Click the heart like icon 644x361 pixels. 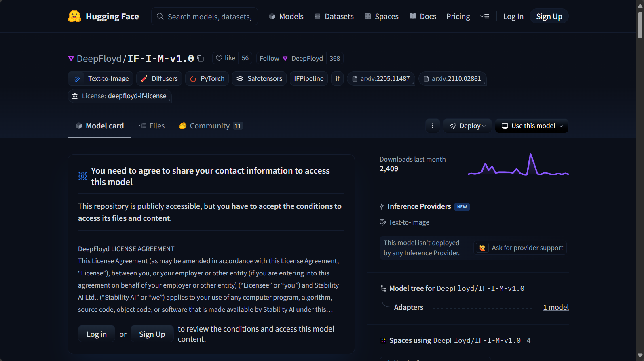(x=219, y=58)
